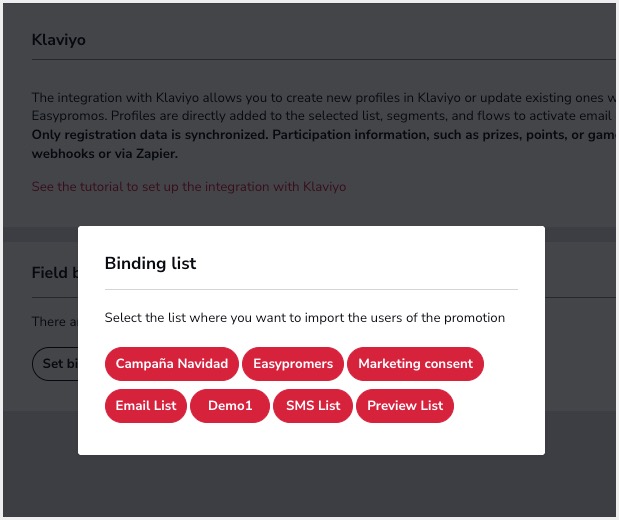
Task: Choose the Demo1 list
Action: [x=229, y=406]
